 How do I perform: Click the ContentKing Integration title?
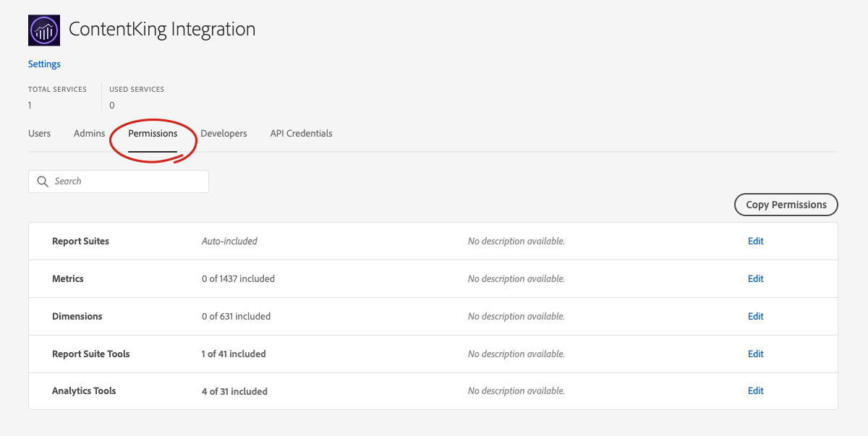coord(162,30)
